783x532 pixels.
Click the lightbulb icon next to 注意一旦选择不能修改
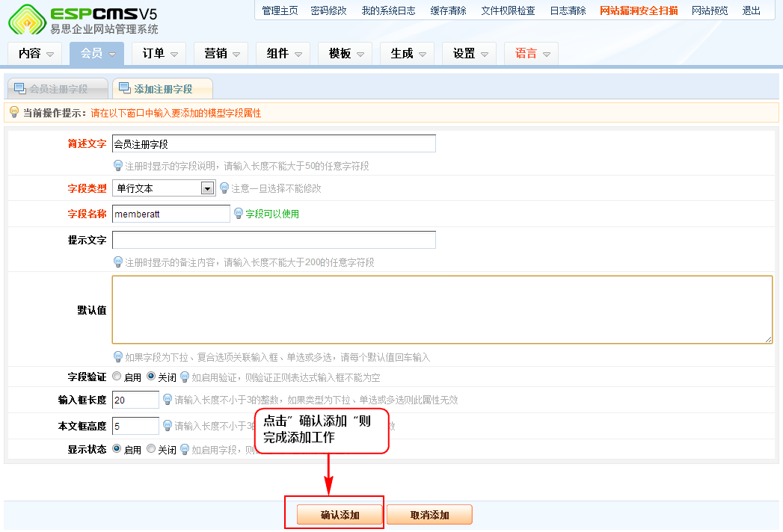point(224,188)
